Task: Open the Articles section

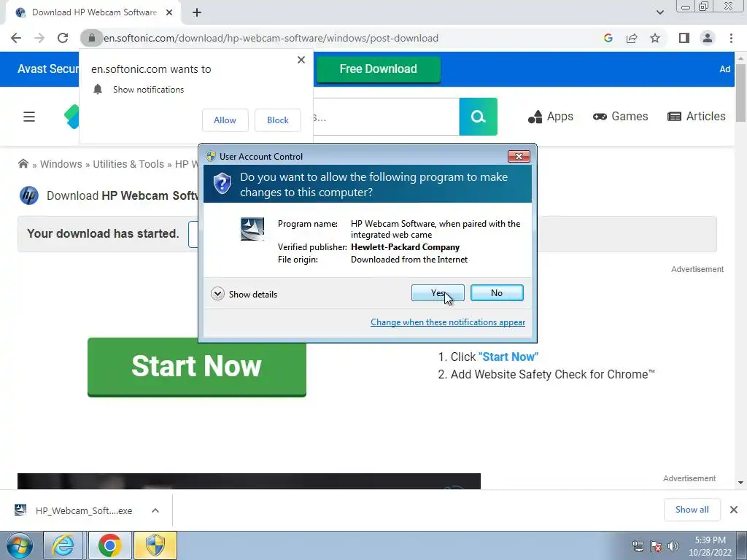Action: click(x=697, y=117)
